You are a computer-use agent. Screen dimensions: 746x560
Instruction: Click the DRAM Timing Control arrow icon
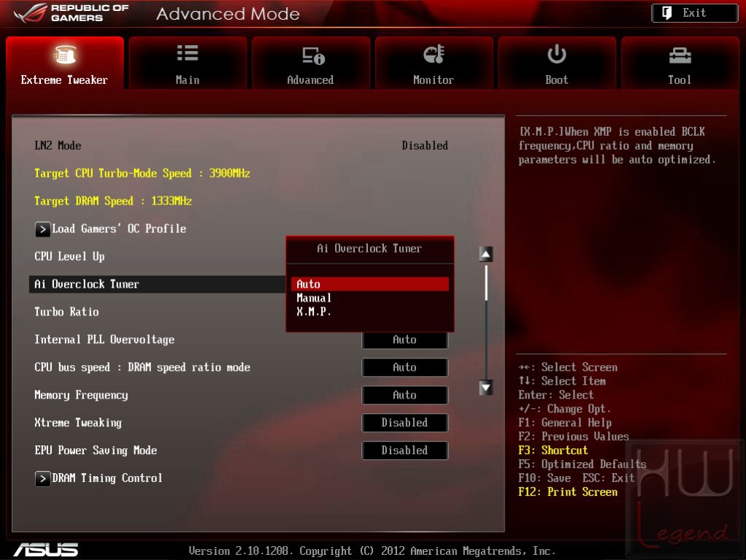tap(42, 479)
